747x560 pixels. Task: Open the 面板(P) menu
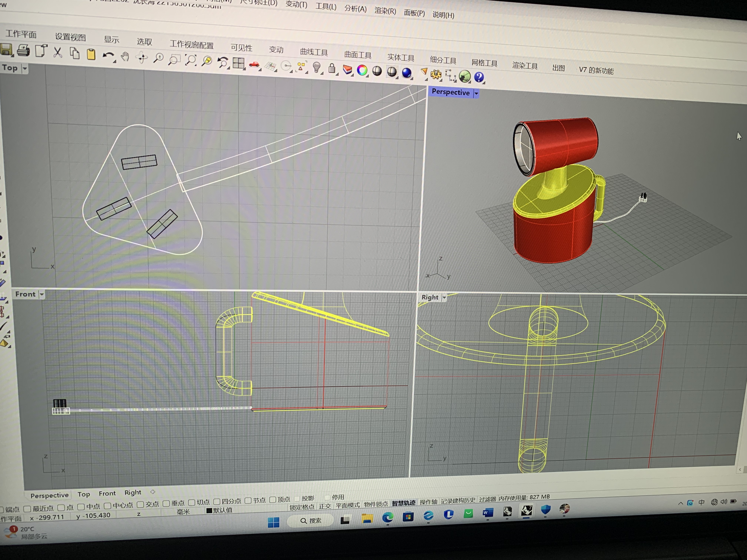coord(414,13)
